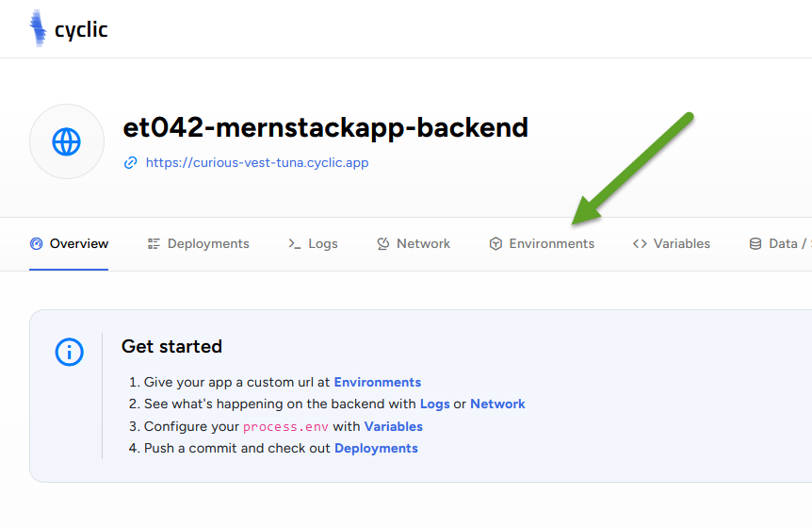Viewport: 812px width, 528px height.
Task: Follow the Logs link in step 2
Action: tap(434, 404)
